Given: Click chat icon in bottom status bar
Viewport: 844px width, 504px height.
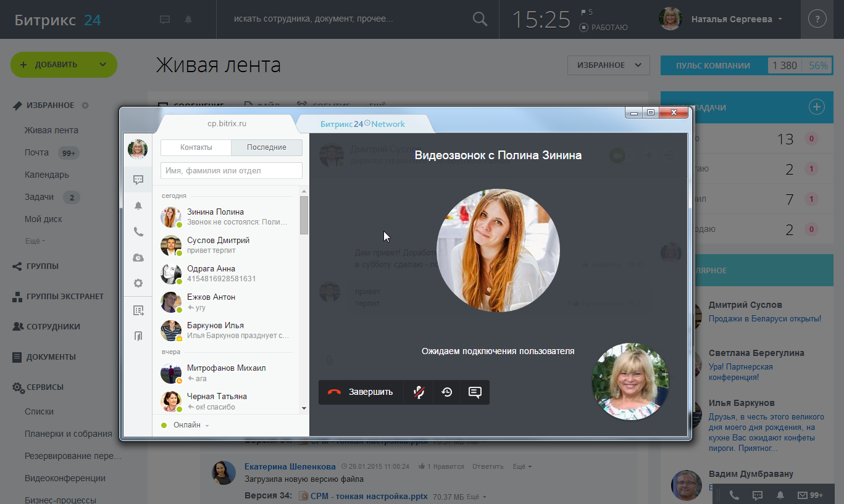Looking at the screenshot, I should point(758,495).
